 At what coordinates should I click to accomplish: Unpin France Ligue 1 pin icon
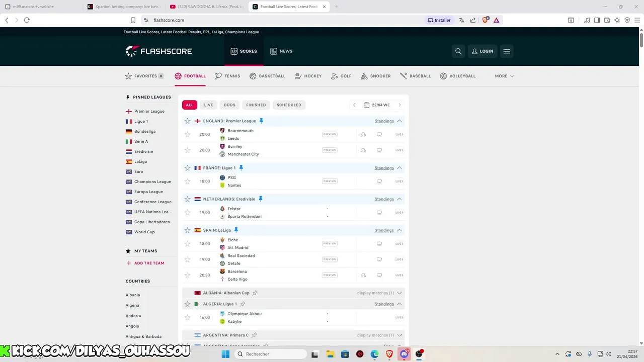click(x=240, y=168)
